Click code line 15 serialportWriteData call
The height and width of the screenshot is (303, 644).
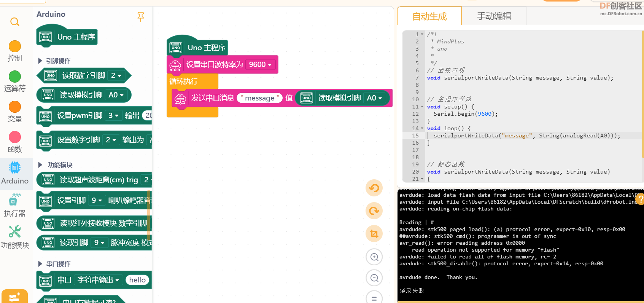tap(527, 136)
